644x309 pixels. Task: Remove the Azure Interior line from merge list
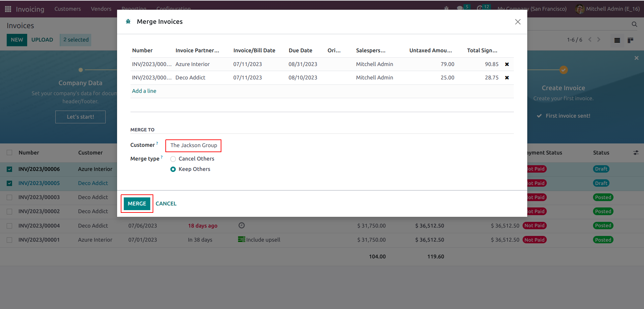pyautogui.click(x=507, y=64)
